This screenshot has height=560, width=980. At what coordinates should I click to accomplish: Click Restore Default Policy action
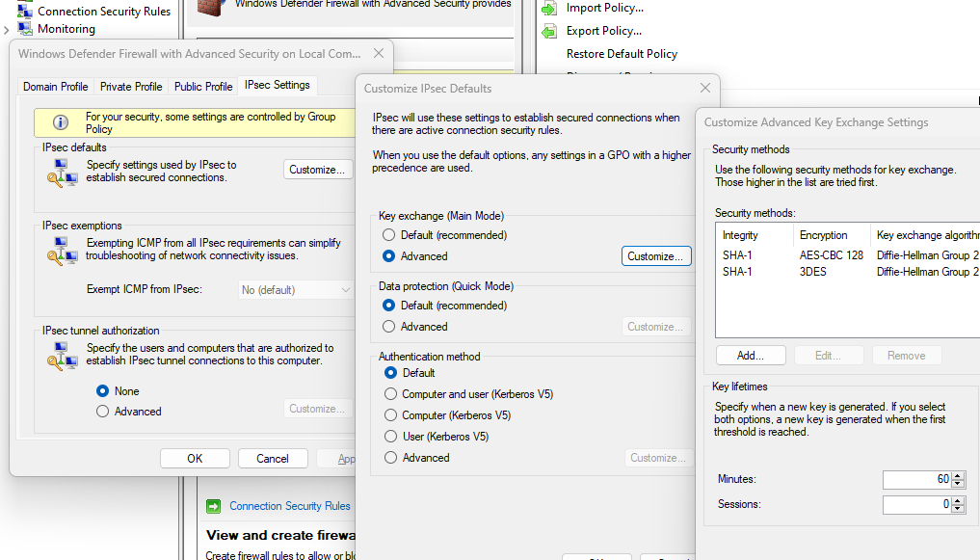pyautogui.click(x=622, y=54)
